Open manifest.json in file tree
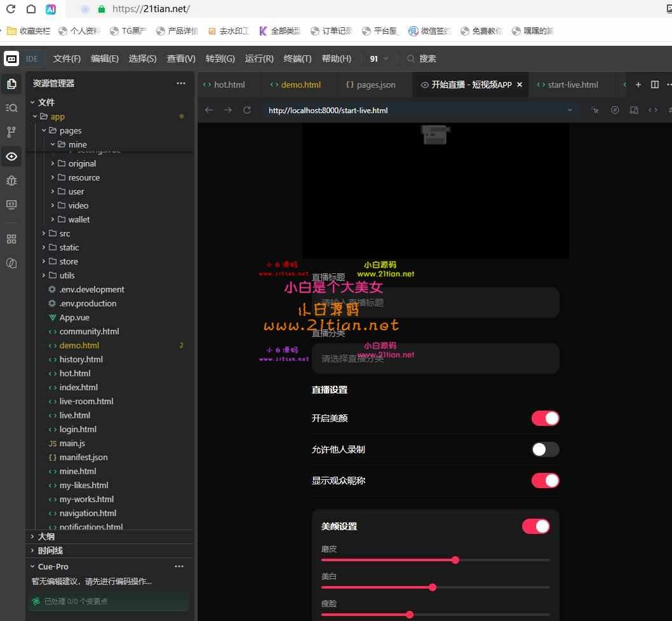This screenshot has height=621, width=672. [83, 457]
